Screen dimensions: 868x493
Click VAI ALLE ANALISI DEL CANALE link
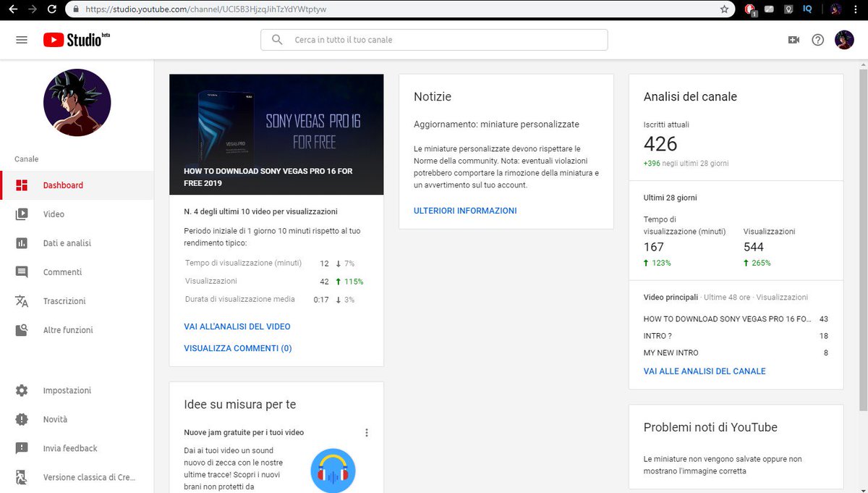(x=705, y=371)
